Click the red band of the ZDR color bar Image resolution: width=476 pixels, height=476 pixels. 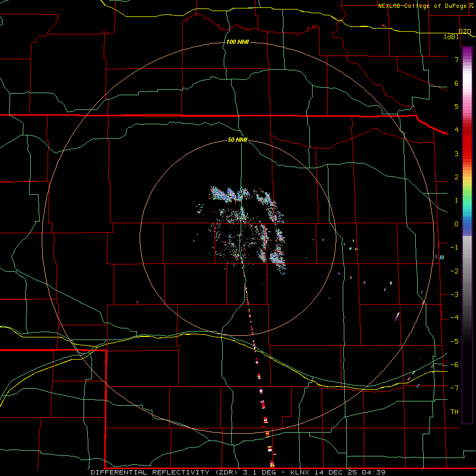(x=467, y=143)
